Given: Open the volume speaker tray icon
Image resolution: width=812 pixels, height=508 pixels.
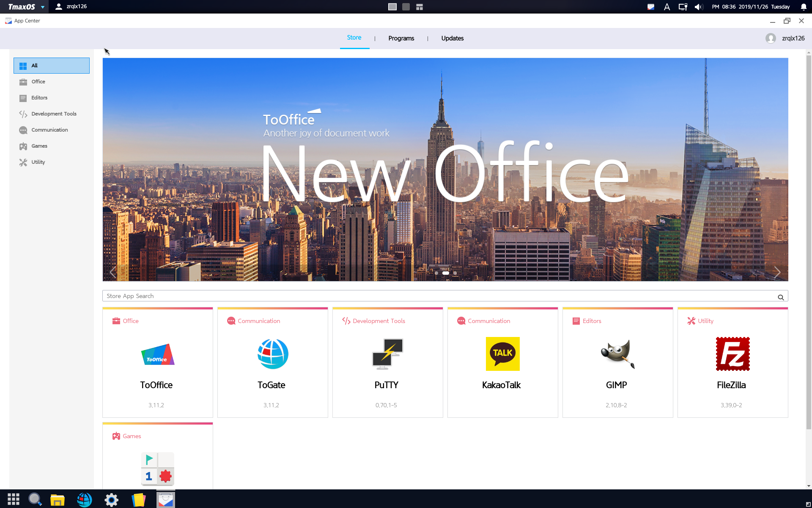Looking at the screenshot, I should coord(699,7).
